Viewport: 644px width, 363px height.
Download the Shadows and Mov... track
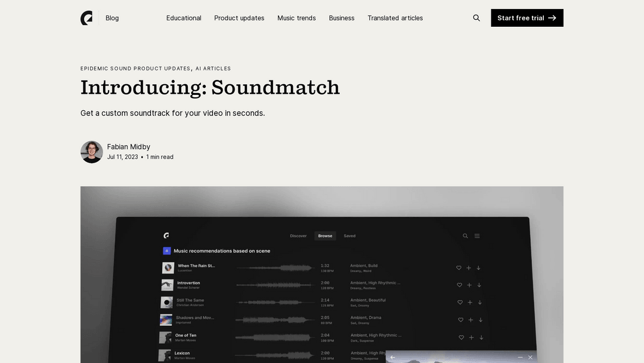(480, 320)
